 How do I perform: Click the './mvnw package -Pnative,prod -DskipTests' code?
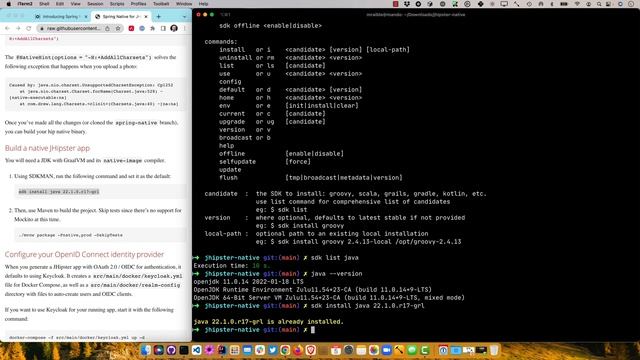(x=70, y=235)
